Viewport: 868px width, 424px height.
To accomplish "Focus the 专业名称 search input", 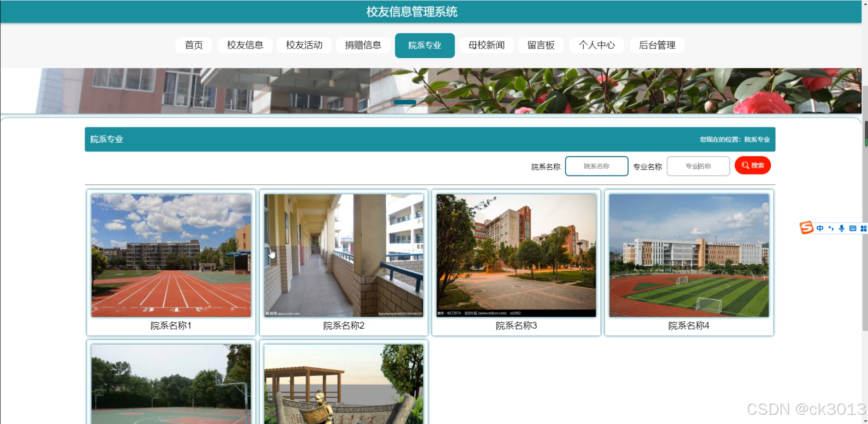I will 698,166.
